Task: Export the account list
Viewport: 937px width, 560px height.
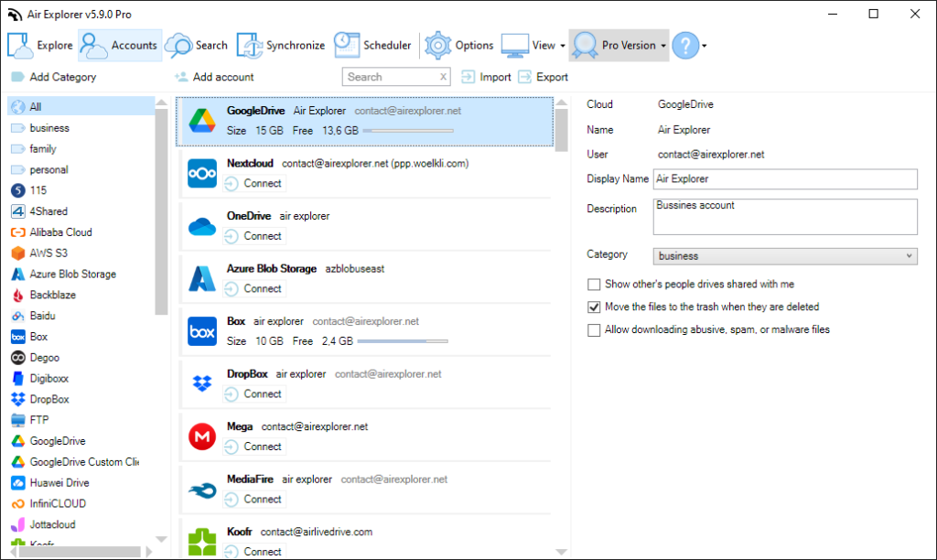Action: (543, 77)
